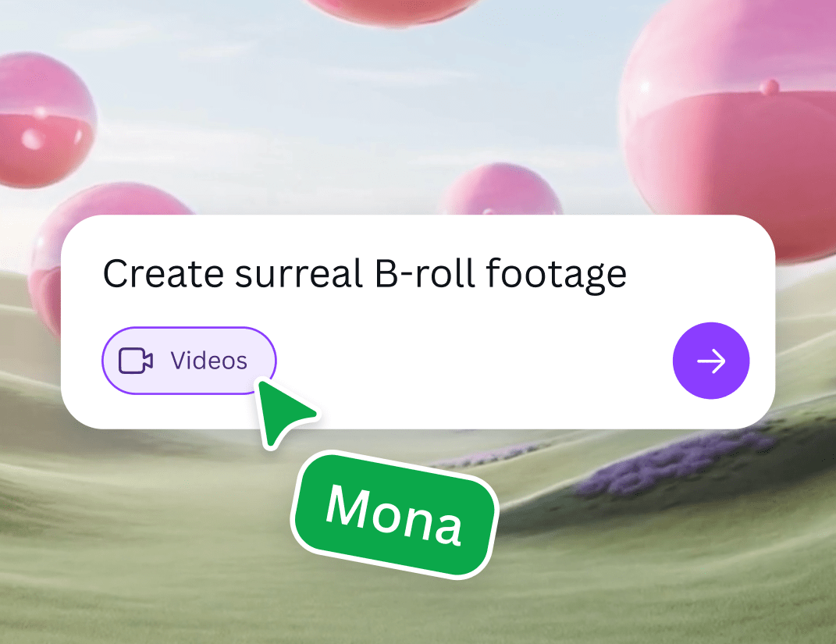Select the partially visible pink sphere at top center
Viewport: 836px width, 644px height.
point(391,11)
